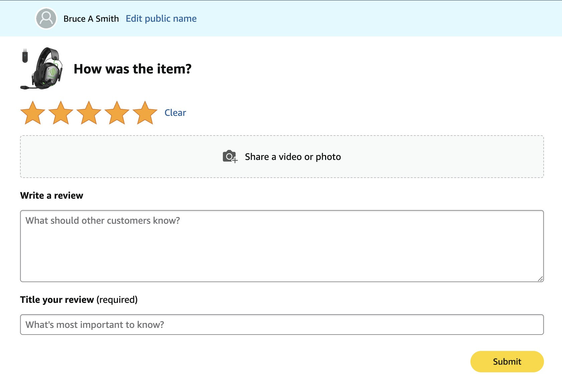Set rating to three stars

coord(89,113)
